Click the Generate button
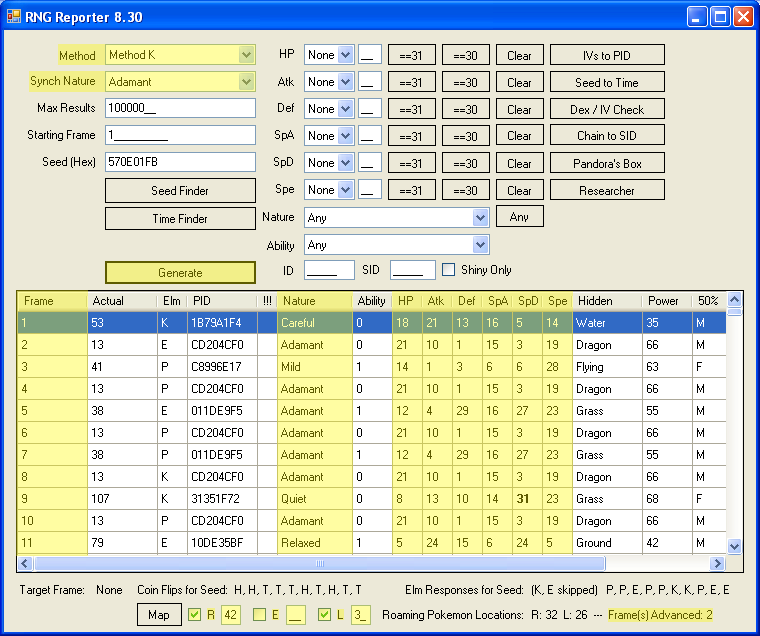The width and height of the screenshot is (760, 636). 180,272
